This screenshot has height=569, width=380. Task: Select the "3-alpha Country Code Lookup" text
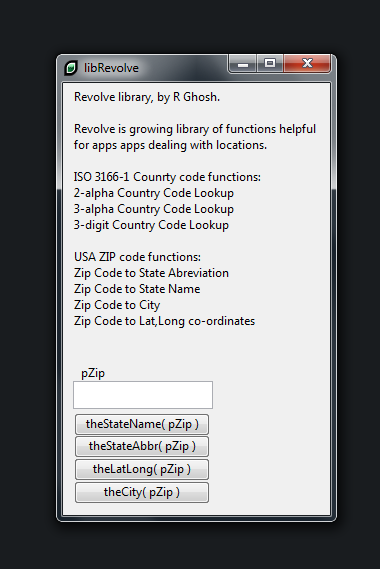[x=154, y=209]
